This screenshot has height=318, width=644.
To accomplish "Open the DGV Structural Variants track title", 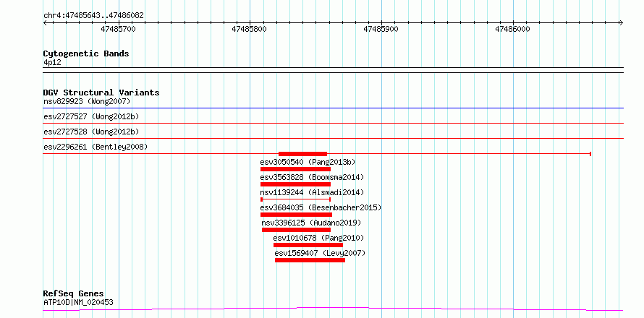I will 101,93.
